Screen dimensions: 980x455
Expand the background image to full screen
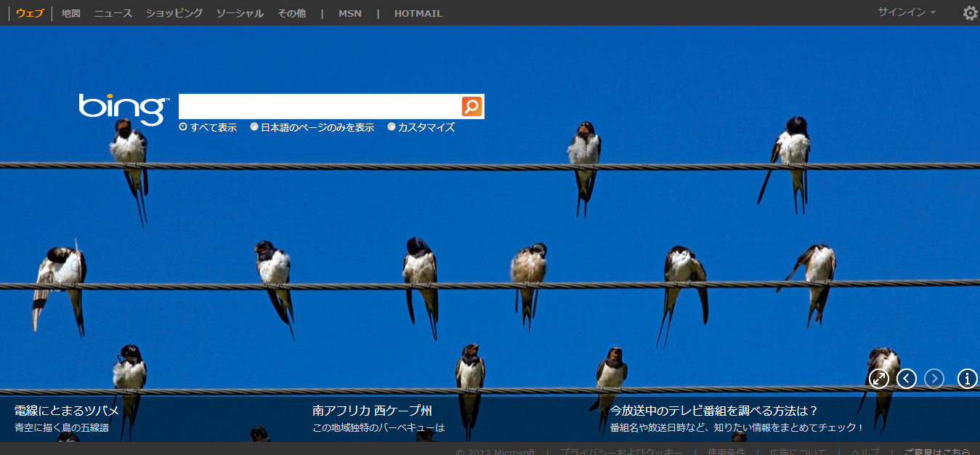879,379
